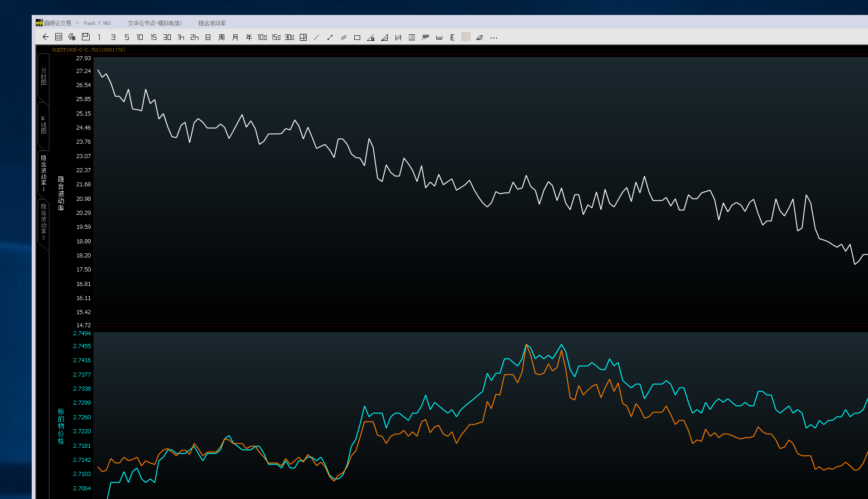Select the 10s period button
Screen dimensions: 868x499
pos(262,38)
